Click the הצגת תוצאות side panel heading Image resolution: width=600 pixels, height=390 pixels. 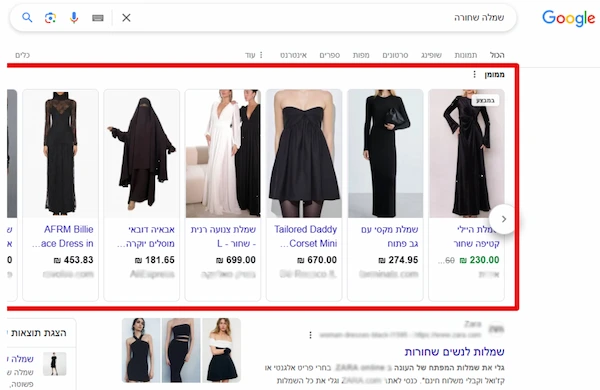tap(39, 333)
